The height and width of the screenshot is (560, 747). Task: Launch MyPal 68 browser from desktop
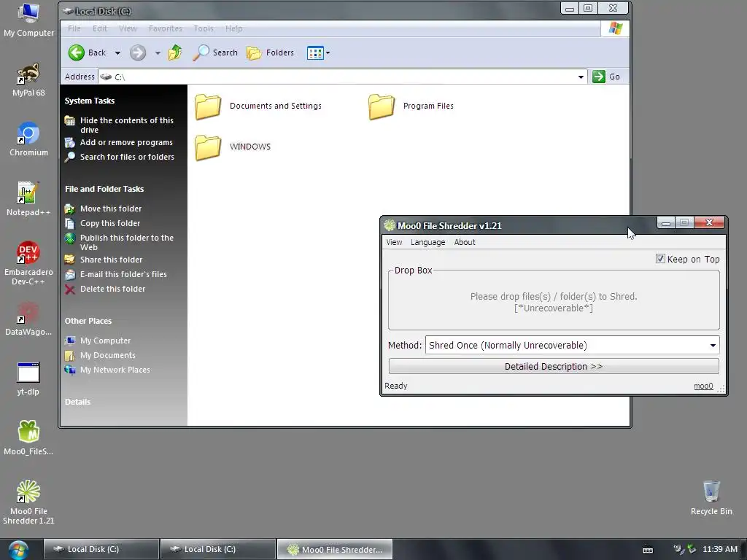coord(28,79)
